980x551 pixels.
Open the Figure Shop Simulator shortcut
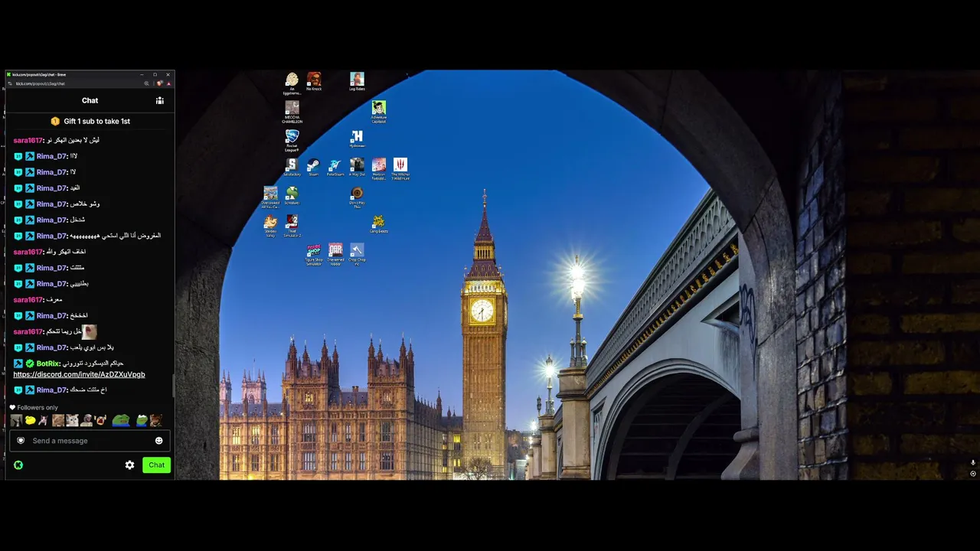pyautogui.click(x=314, y=255)
